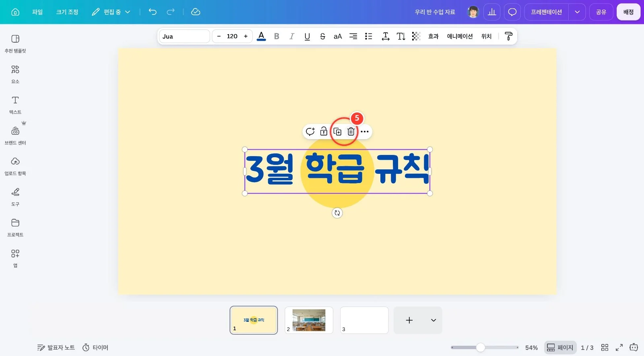Open the text color picker
The image size is (644, 356).
261,36
